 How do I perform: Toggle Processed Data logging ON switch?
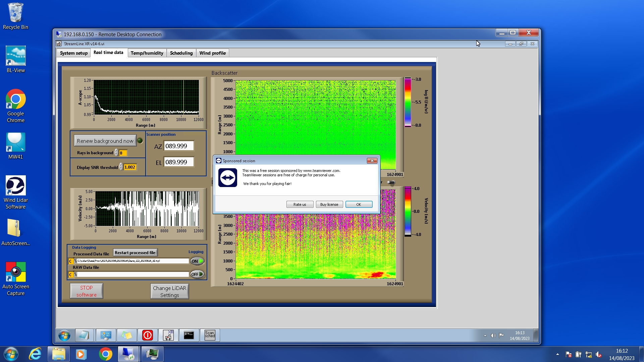[x=197, y=261]
